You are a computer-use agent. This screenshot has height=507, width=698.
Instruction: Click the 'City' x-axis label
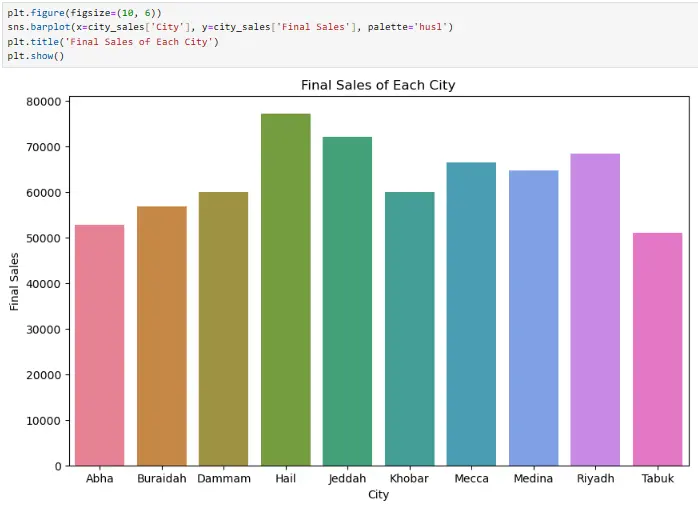[378, 495]
